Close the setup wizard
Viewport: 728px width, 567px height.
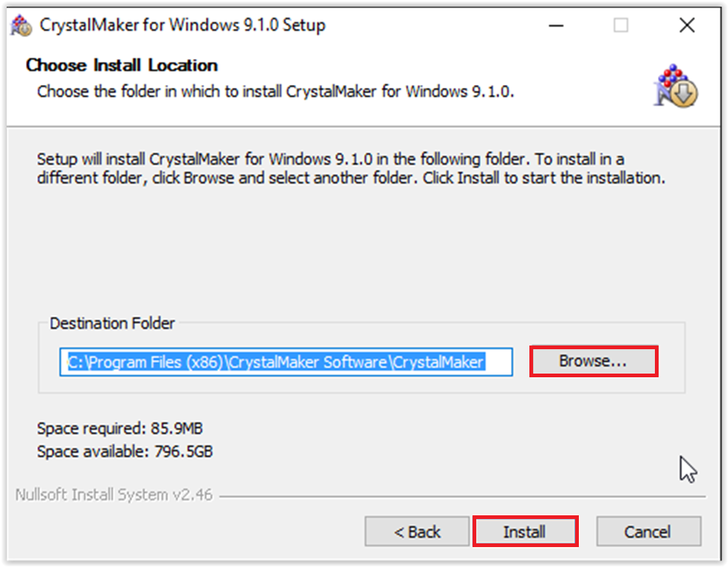[x=686, y=24]
